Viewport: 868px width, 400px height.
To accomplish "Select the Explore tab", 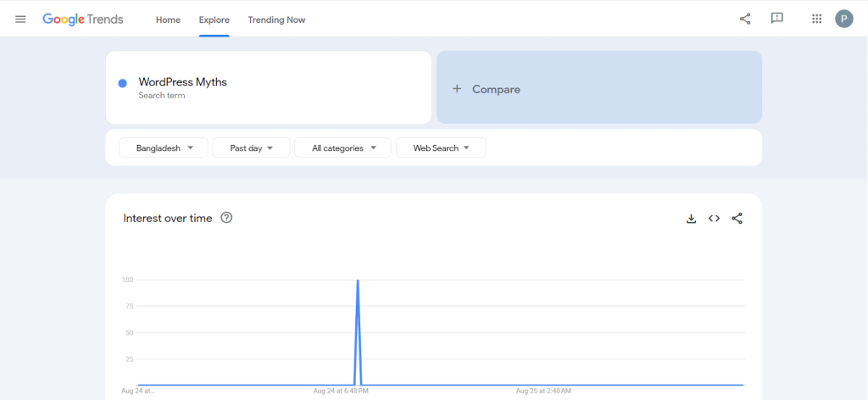I will coord(214,20).
